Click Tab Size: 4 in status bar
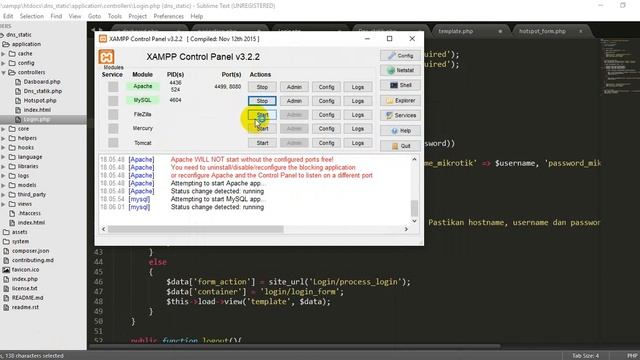640x360 pixels. 585,356
